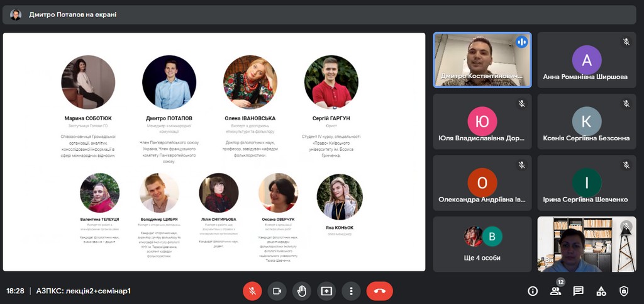Click the present screen icon
The height and width of the screenshot is (304, 644).
pyautogui.click(x=326, y=291)
